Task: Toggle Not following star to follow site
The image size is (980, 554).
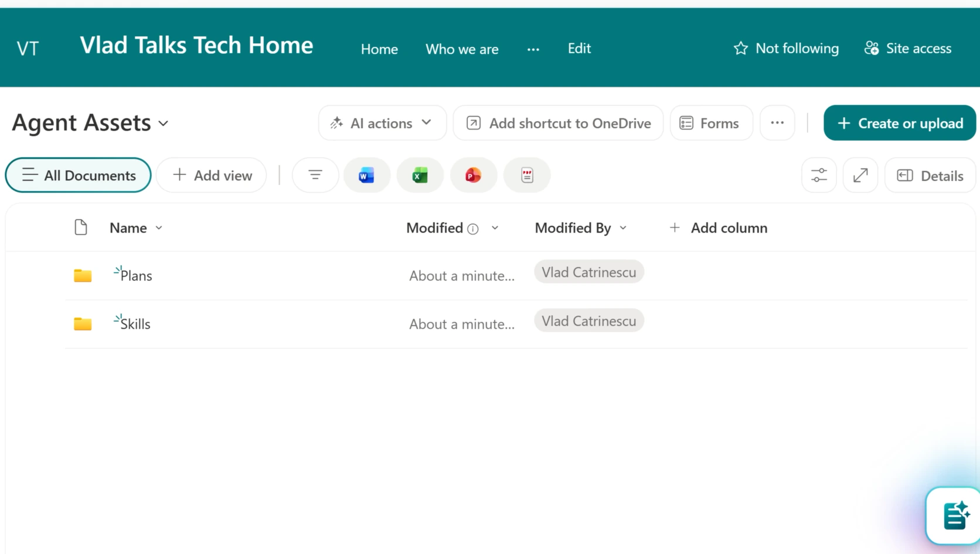Action: coord(785,48)
